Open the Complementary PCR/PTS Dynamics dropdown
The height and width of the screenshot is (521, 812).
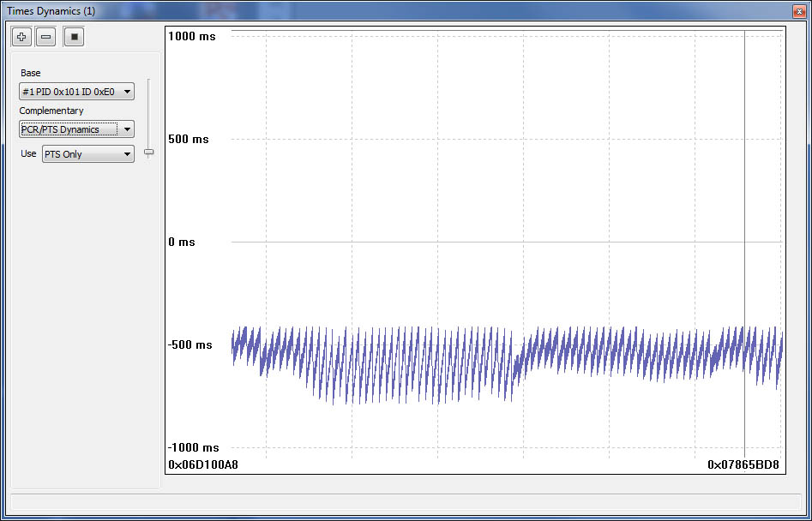click(76, 129)
